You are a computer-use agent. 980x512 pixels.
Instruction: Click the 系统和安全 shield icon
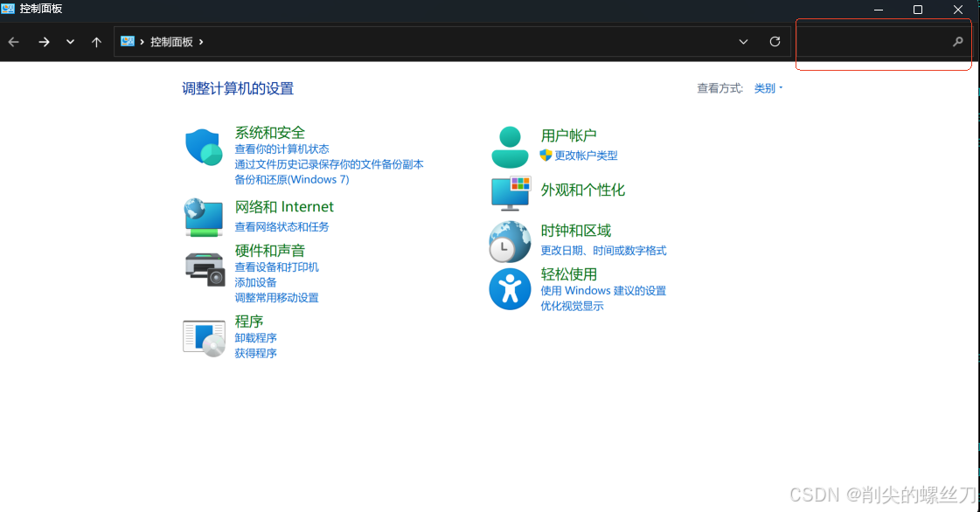(204, 148)
